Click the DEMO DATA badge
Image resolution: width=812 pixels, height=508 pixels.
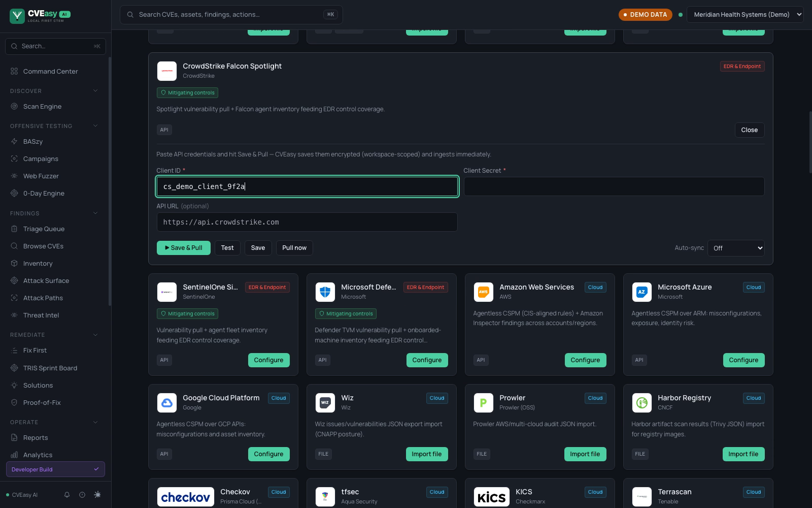pyautogui.click(x=646, y=15)
